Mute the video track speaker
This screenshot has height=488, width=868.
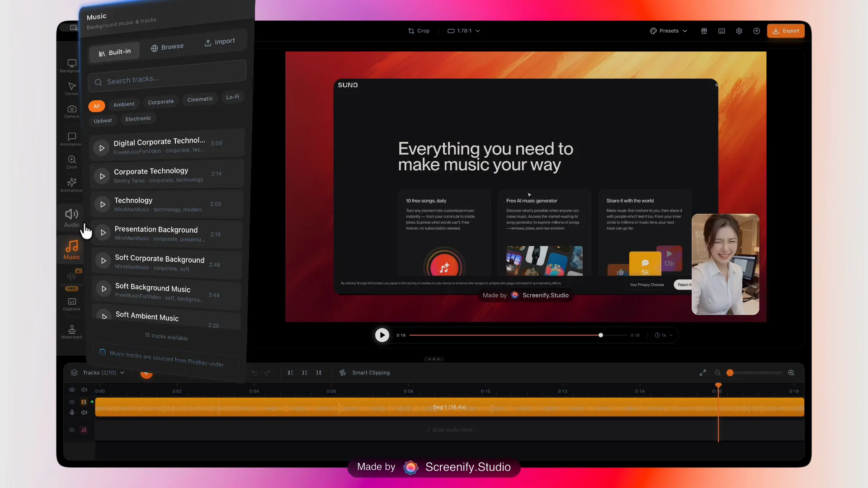point(84,412)
